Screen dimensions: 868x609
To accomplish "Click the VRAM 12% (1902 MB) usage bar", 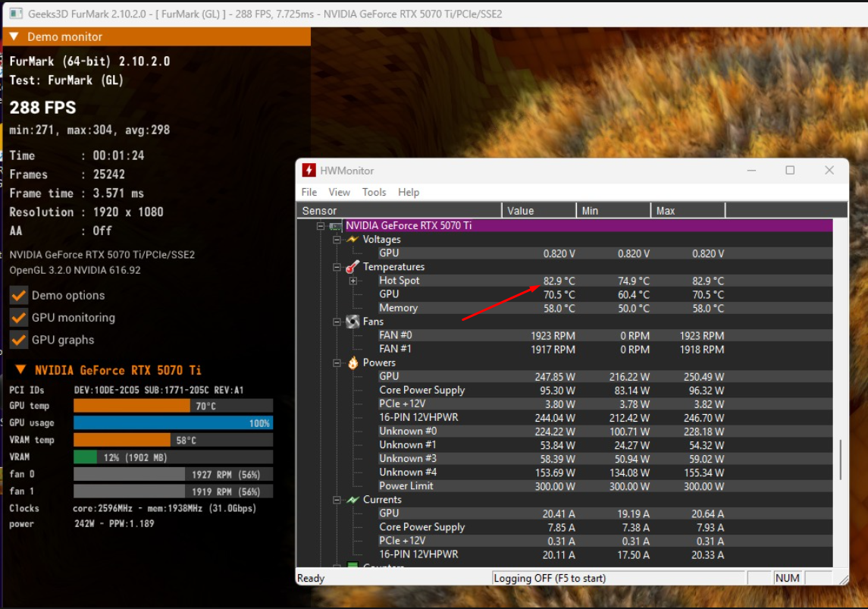I will [174, 457].
